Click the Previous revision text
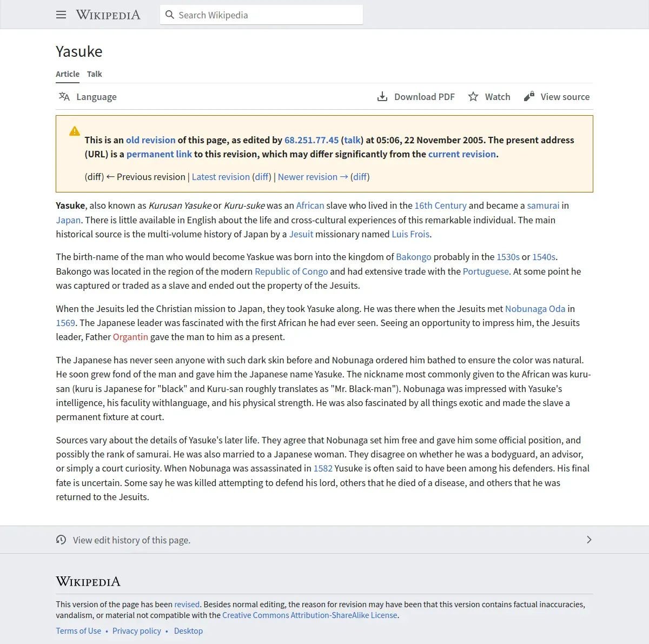Image resolution: width=649 pixels, height=644 pixels. click(x=151, y=177)
